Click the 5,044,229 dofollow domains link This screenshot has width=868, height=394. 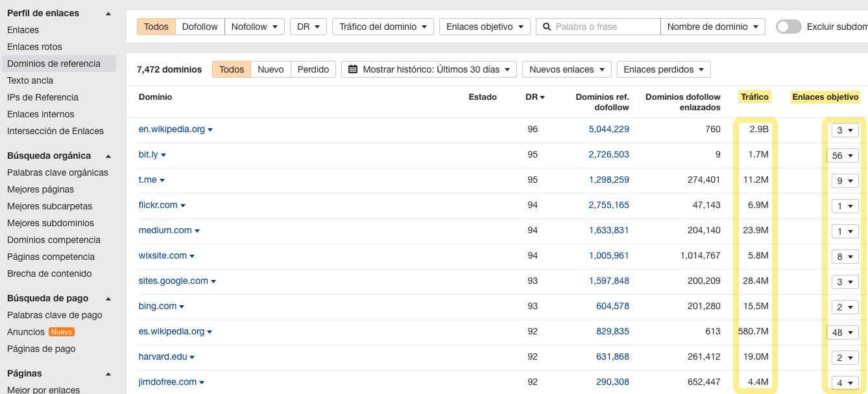(x=609, y=129)
